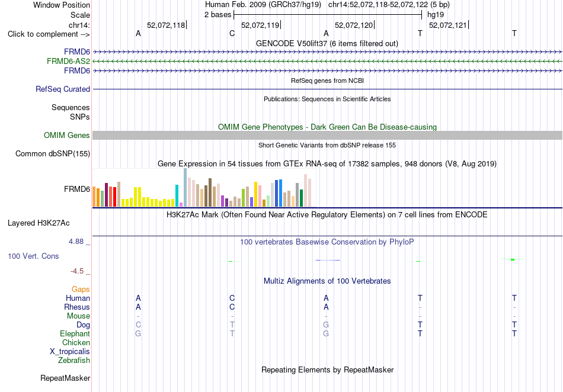
Task: Click the Dog row base G
Action: (326, 325)
